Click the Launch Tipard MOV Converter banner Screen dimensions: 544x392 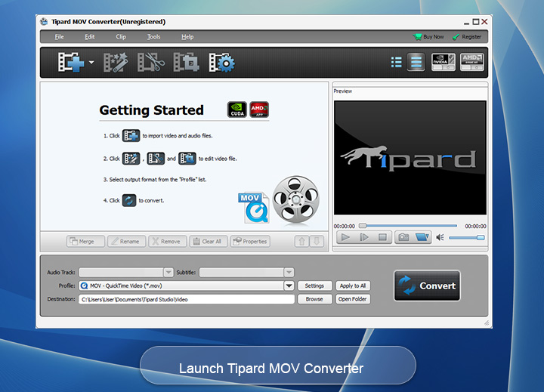coord(278,366)
